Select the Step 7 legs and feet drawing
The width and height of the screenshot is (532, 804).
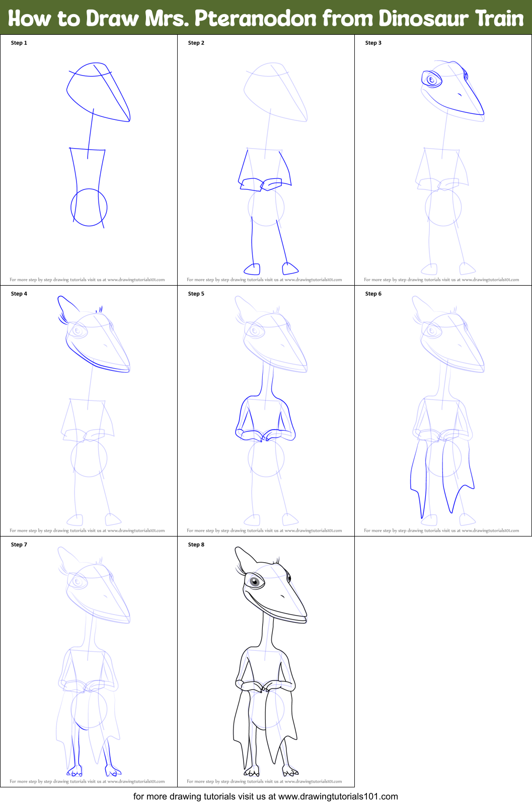pos(93,661)
